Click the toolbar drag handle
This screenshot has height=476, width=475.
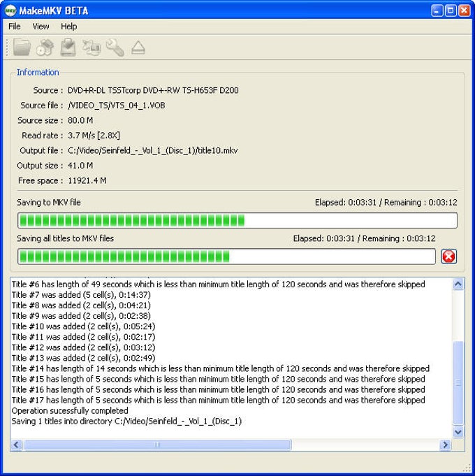click(7, 48)
